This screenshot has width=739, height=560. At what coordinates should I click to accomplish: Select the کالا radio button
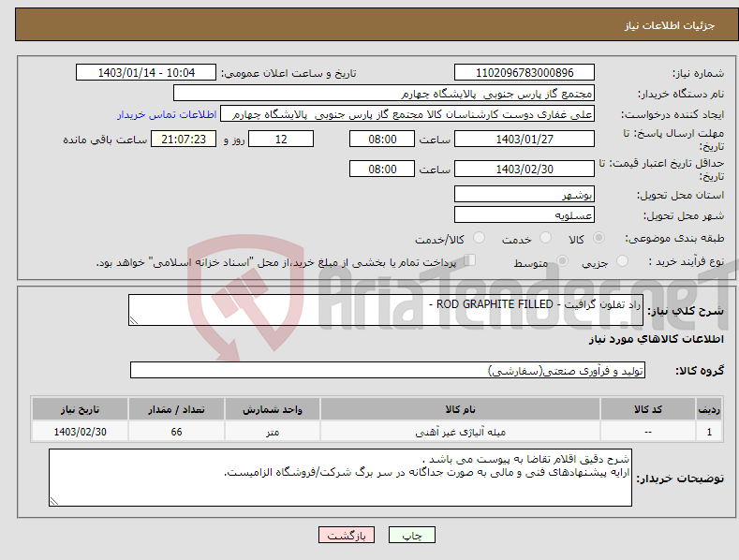point(599,238)
